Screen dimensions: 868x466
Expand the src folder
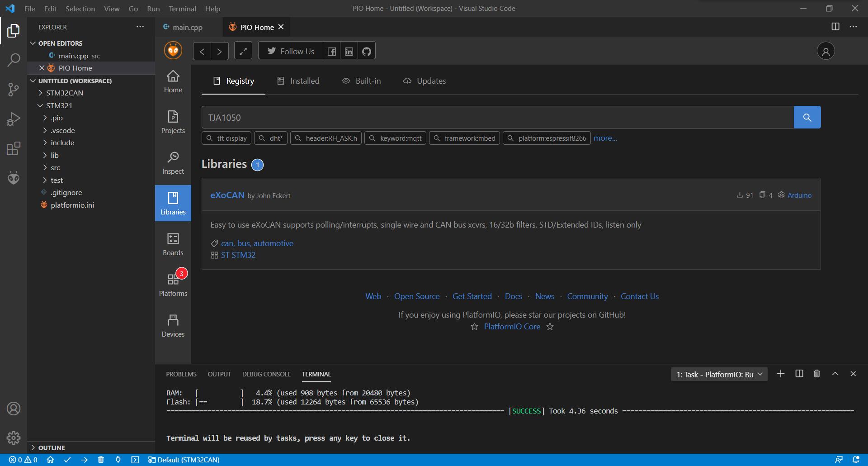tap(91, 167)
